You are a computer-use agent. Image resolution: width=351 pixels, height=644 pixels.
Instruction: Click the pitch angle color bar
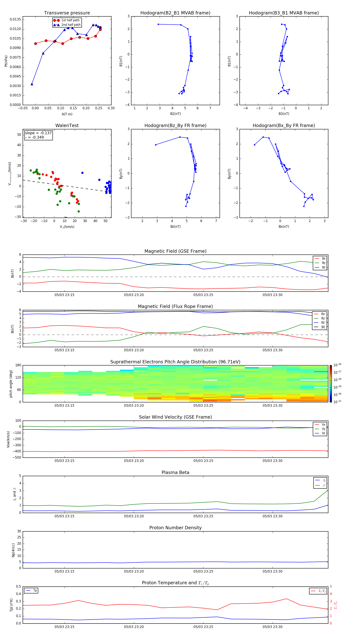pyautogui.click(x=331, y=384)
